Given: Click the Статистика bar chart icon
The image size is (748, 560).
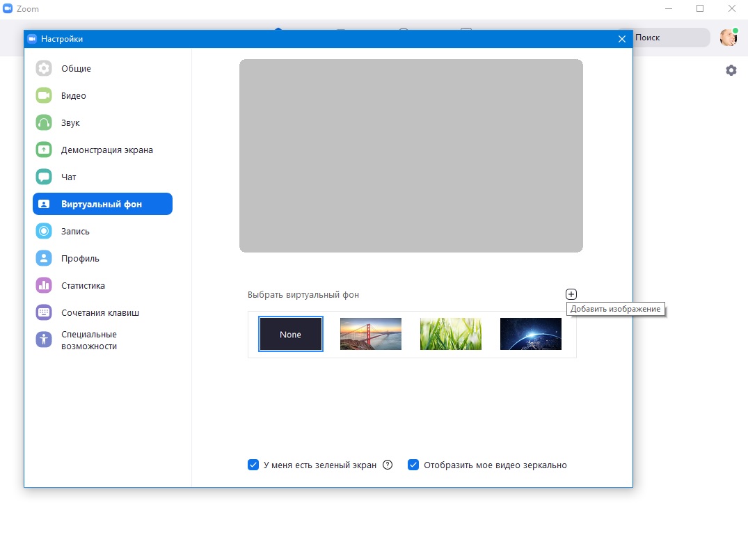Looking at the screenshot, I should point(44,285).
